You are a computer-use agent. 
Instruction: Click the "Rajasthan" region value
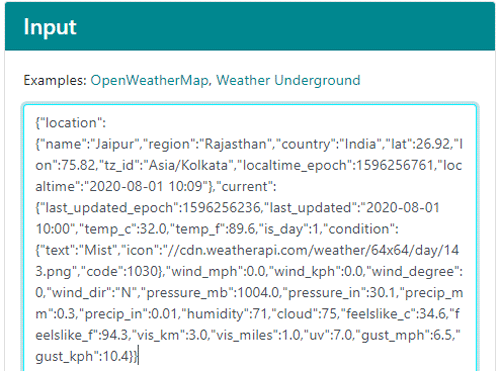[x=236, y=144]
